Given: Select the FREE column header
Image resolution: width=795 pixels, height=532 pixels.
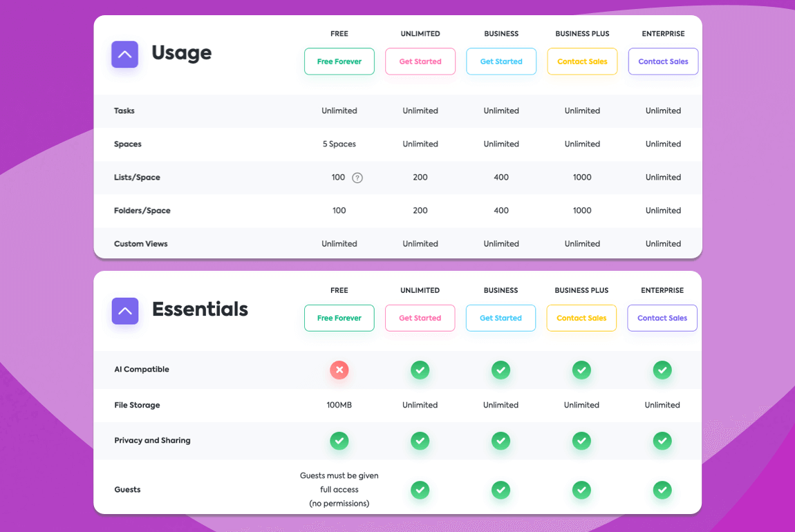Looking at the screenshot, I should point(339,33).
